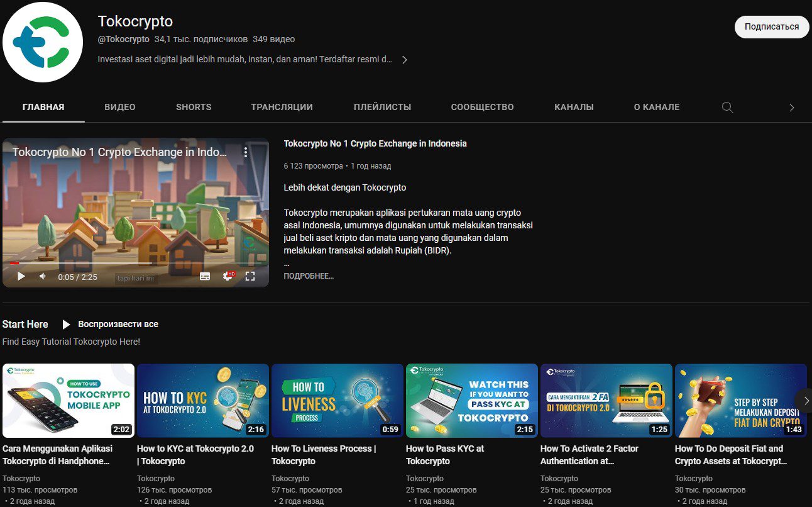812x507 pixels.
Task: Click Воспроизвести все play all button
Action: point(110,325)
